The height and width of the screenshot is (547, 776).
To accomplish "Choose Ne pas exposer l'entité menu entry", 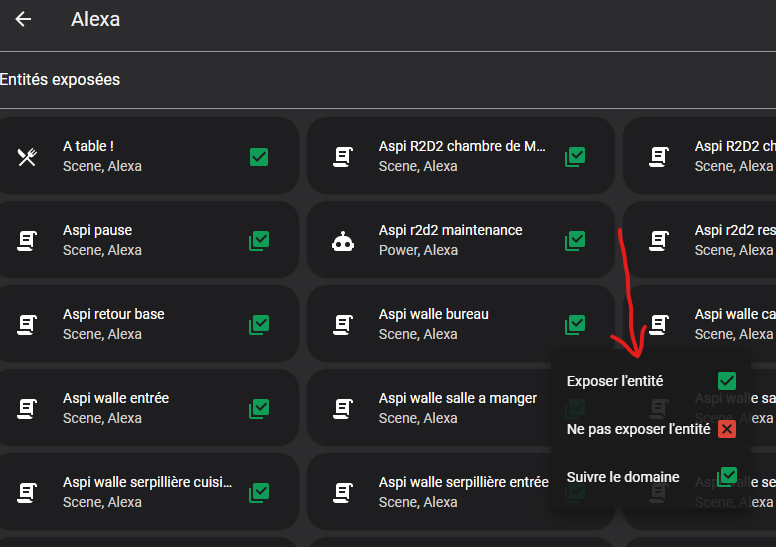I will point(651,429).
